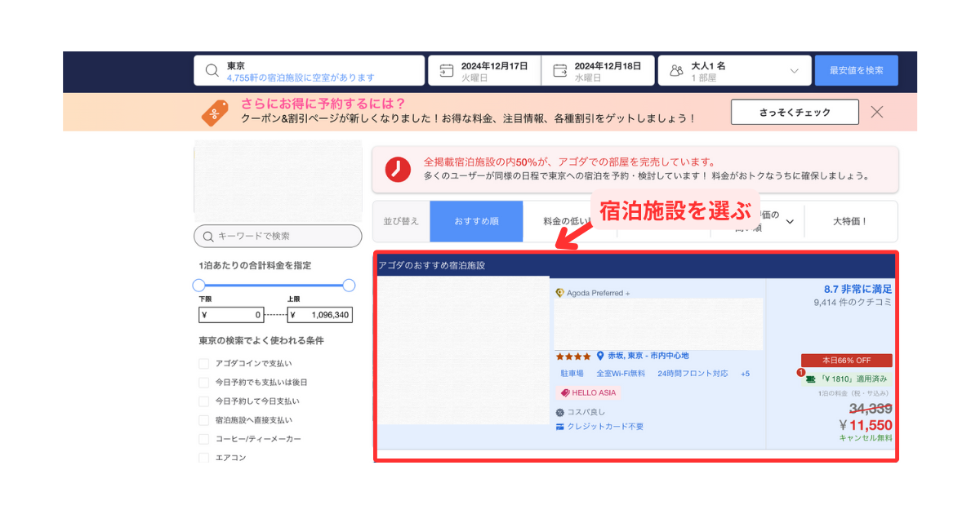
Task: Click the keyword search magnifier icon
Action: pos(207,237)
